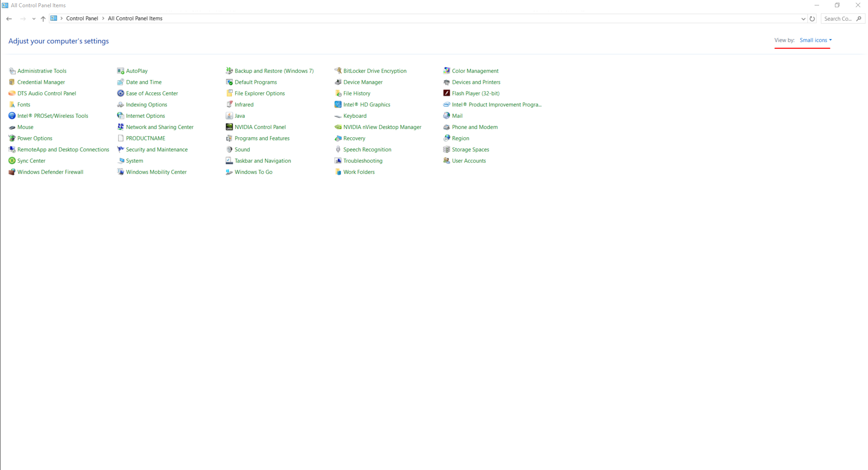Image resolution: width=868 pixels, height=470 pixels.
Task: Click the Network and Sharing Center icon
Action: pyautogui.click(x=121, y=127)
